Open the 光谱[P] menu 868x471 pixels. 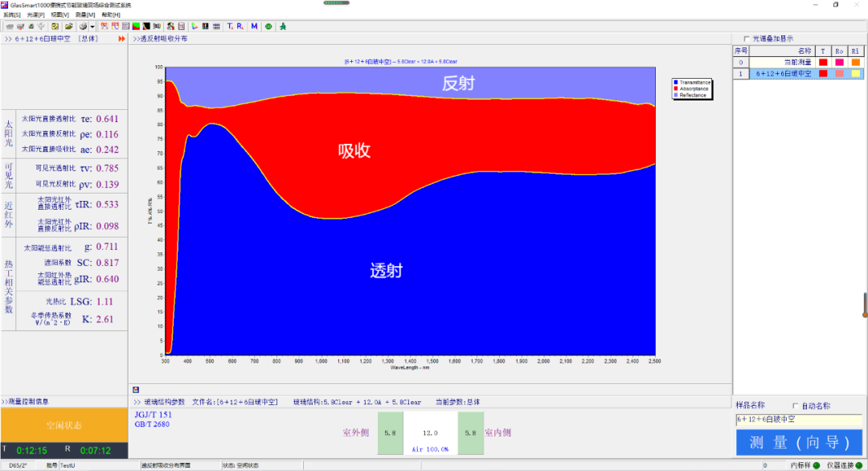(36, 14)
